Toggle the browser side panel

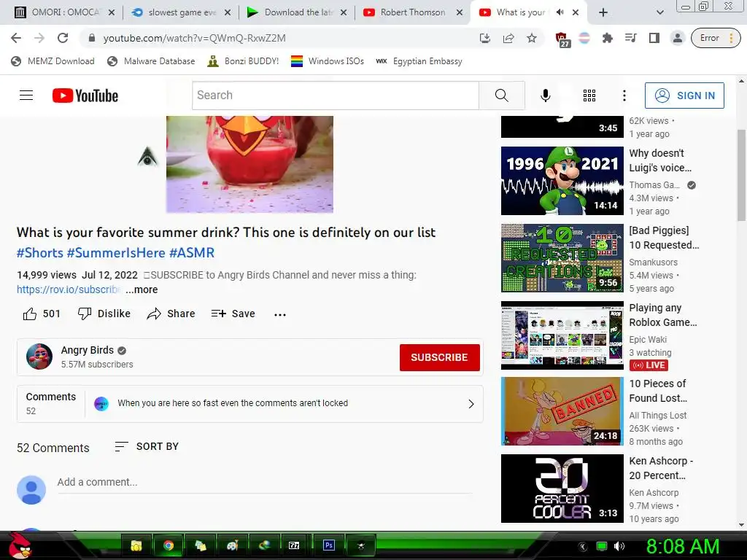click(x=654, y=38)
